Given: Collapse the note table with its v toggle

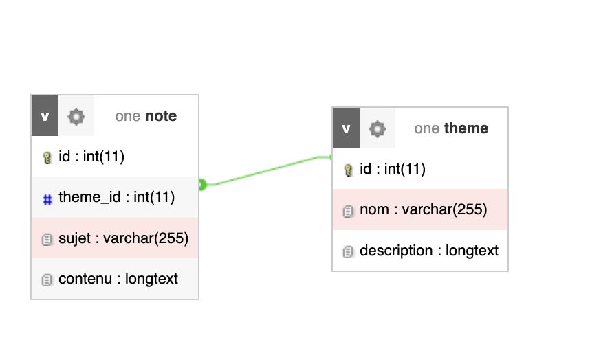Looking at the screenshot, I should 45,116.
